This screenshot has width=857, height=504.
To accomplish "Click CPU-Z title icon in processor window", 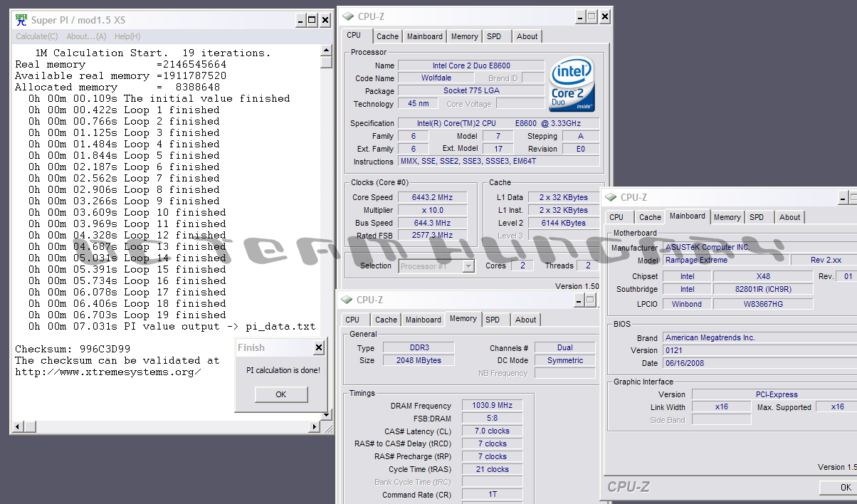I will point(348,16).
